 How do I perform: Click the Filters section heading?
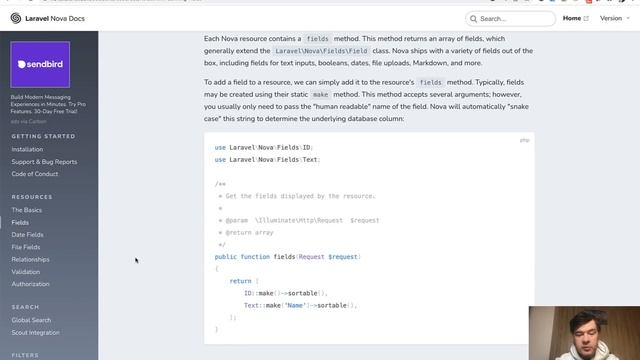point(25,355)
